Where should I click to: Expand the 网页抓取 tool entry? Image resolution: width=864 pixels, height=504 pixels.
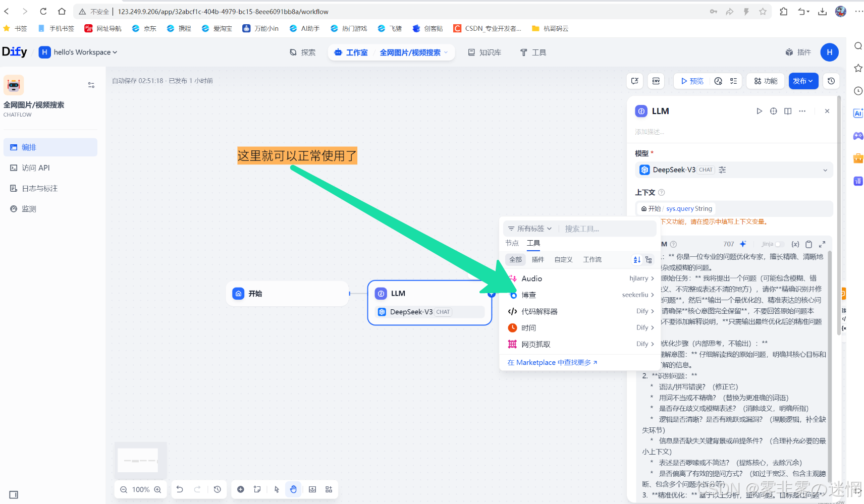tap(580, 344)
